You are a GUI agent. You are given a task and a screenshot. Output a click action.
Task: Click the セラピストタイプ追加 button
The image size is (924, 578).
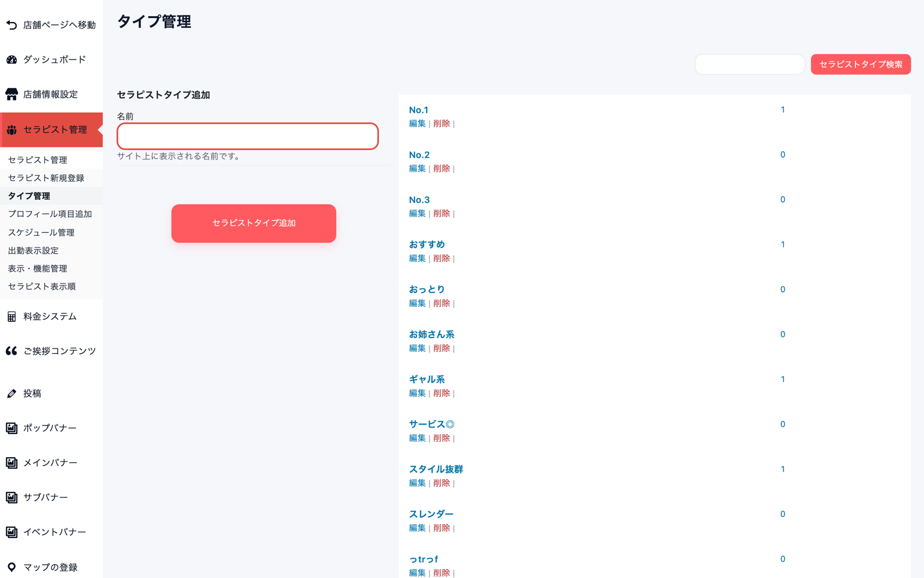point(254,223)
